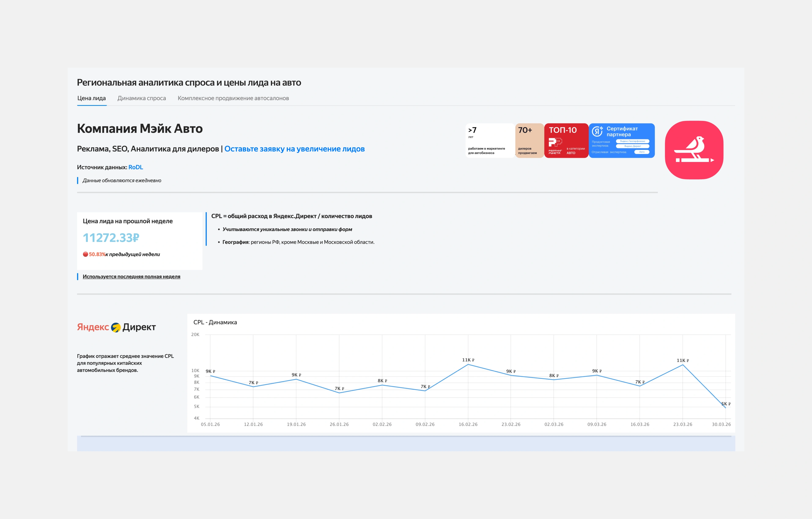Click the 11K ₽ peak on the CPL chart
The image size is (812, 519).
click(468, 364)
